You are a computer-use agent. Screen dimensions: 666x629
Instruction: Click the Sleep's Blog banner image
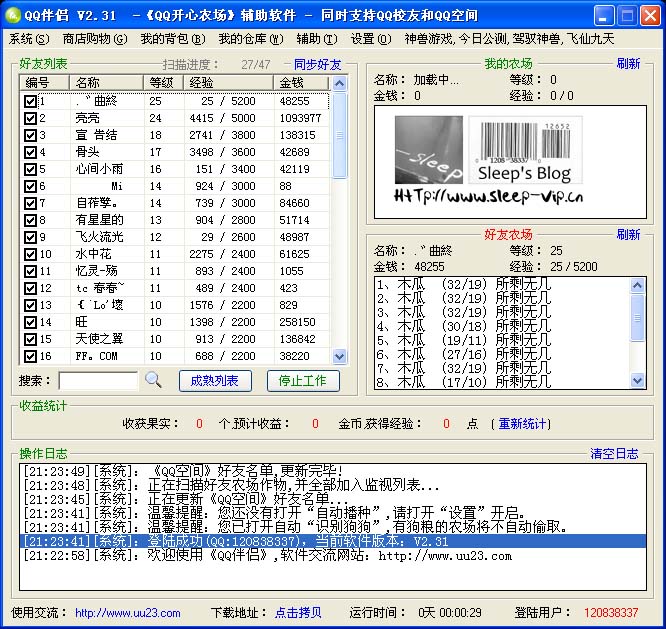coord(488,161)
